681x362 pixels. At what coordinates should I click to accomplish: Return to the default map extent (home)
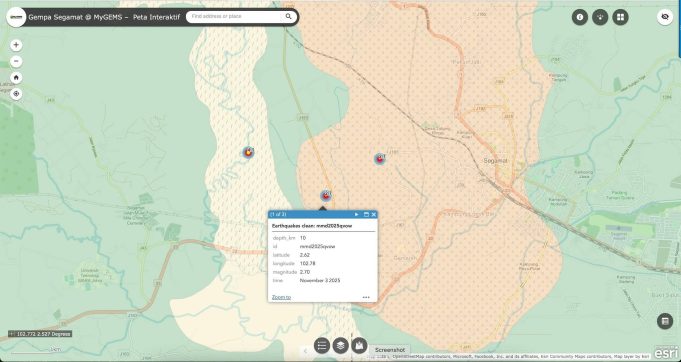pyautogui.click(x=16, y=78)
